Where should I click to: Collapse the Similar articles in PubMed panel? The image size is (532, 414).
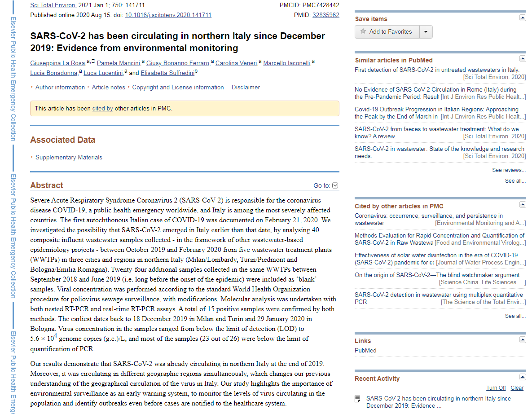pos(523,59)
